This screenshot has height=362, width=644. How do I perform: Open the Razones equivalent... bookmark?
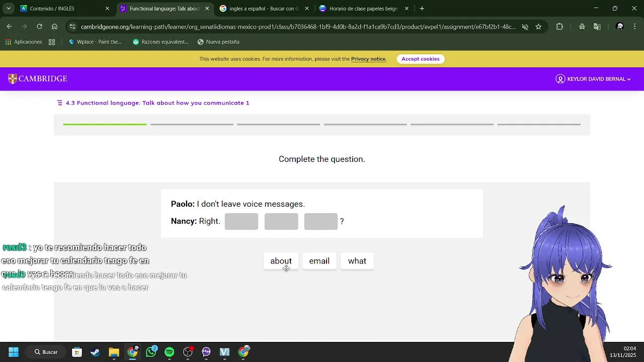coord(160,42)
